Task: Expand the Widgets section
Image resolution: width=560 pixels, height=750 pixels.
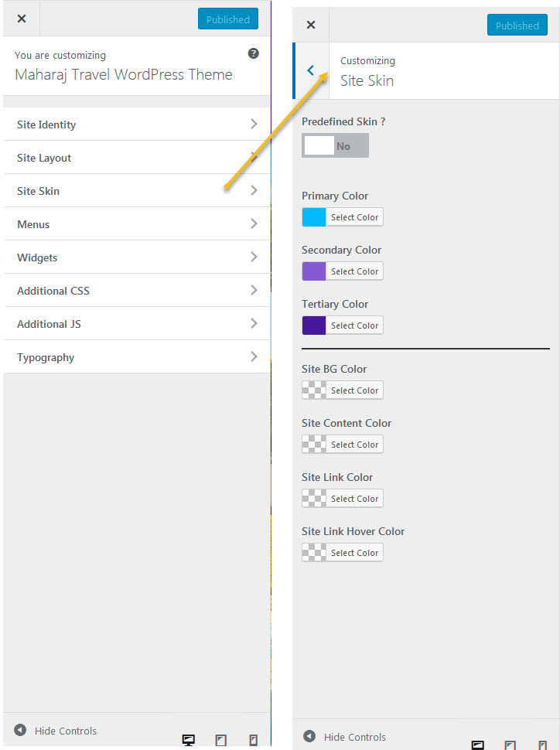Action: pyautogui.click(x=137, y=257)
